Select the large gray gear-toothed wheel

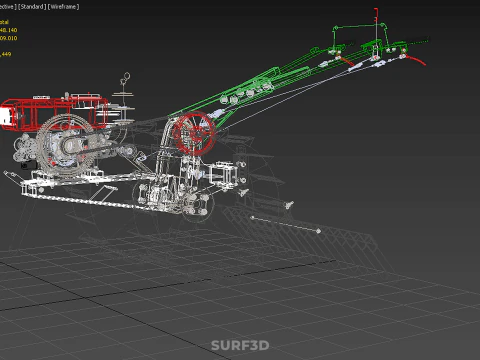coord(65,144)
